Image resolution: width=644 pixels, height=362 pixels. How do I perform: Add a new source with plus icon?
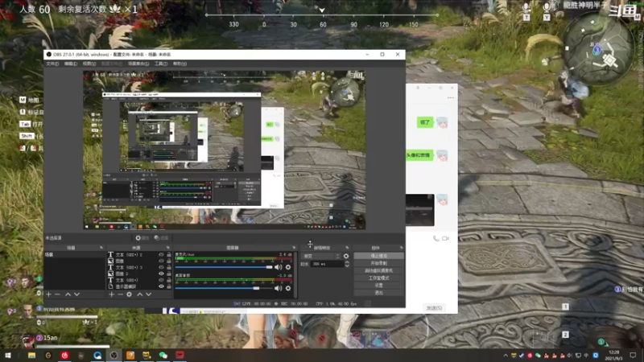(x=111, y=294)
